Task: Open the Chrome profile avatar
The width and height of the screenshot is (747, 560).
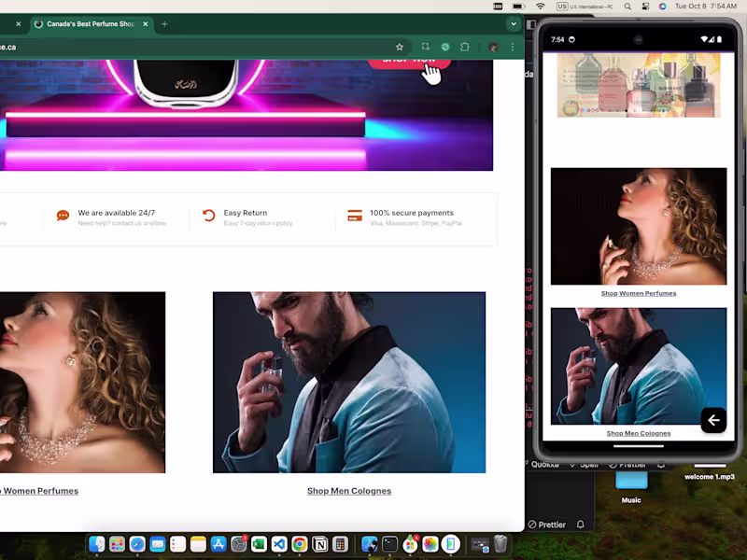Action: pyautogui.click(x=494, y=47)
